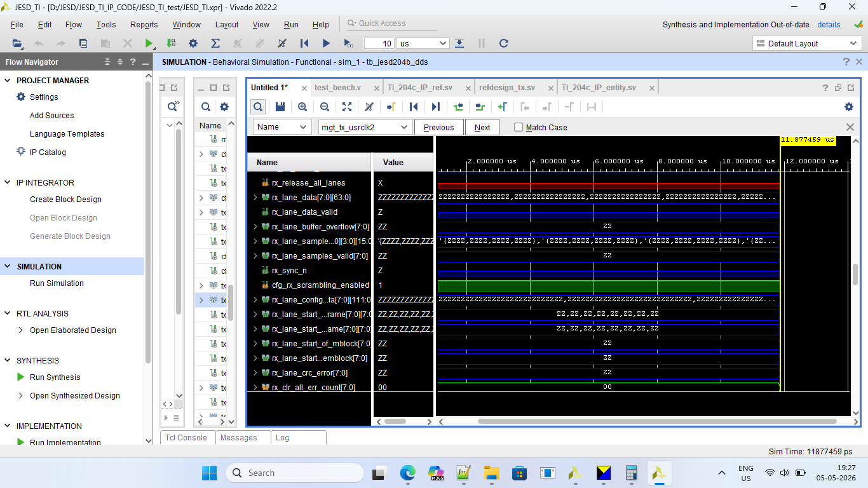
Task: Open the Name search-field dropdown
Action: tap(283, 127)
